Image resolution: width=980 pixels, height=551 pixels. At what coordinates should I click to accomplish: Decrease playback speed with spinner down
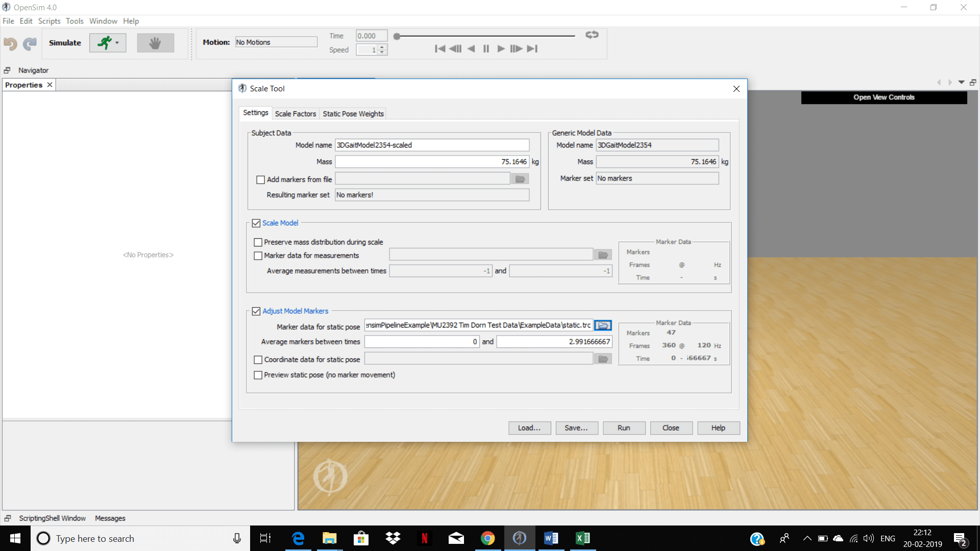click(382, 52)
